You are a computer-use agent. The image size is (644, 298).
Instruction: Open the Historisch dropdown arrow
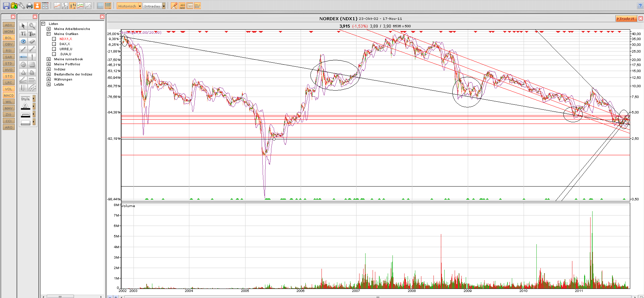point(140,6)
